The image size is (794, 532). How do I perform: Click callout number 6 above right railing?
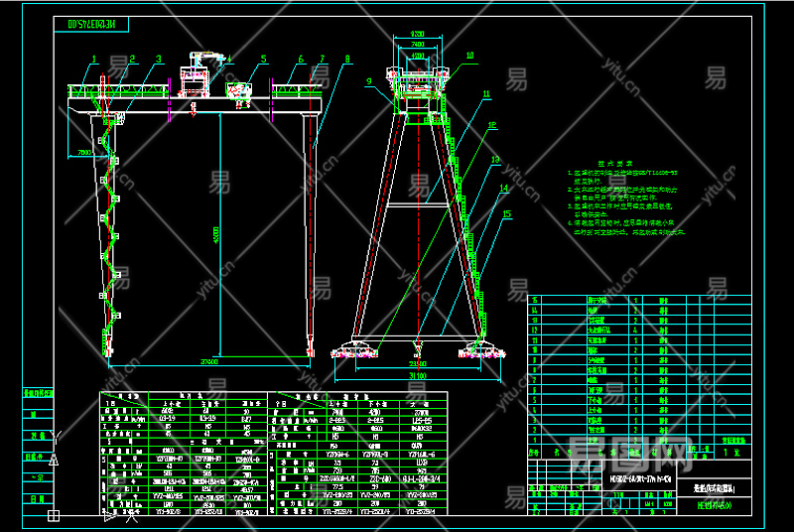301,60
